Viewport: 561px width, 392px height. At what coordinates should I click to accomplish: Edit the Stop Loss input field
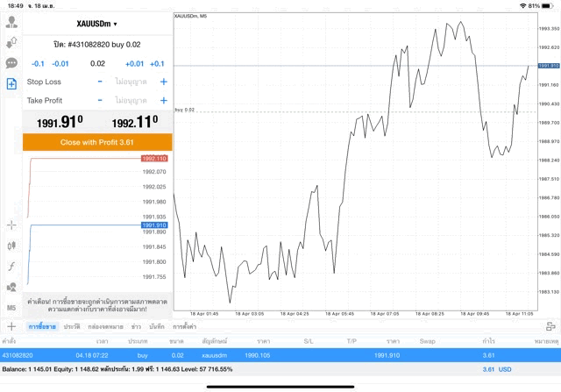coord(131,82)
